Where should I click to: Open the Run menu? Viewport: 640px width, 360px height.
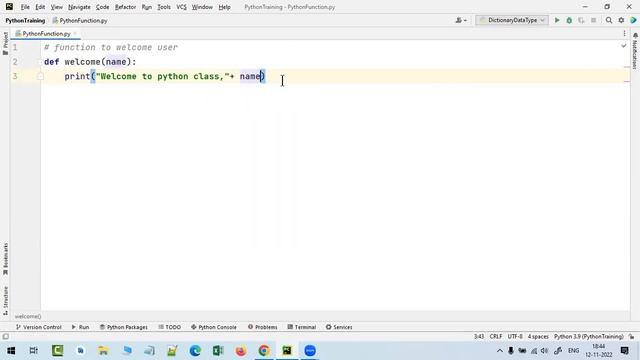(147, 7)
